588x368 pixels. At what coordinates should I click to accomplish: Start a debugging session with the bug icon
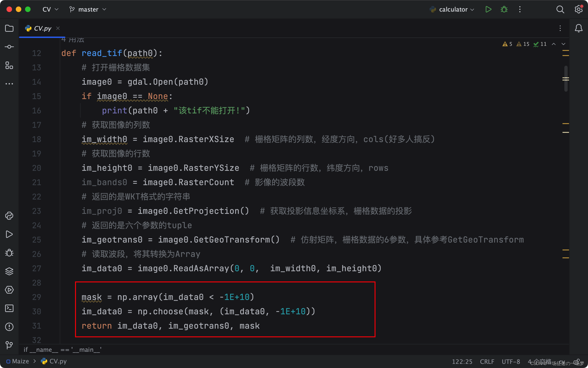pos(504,9)
